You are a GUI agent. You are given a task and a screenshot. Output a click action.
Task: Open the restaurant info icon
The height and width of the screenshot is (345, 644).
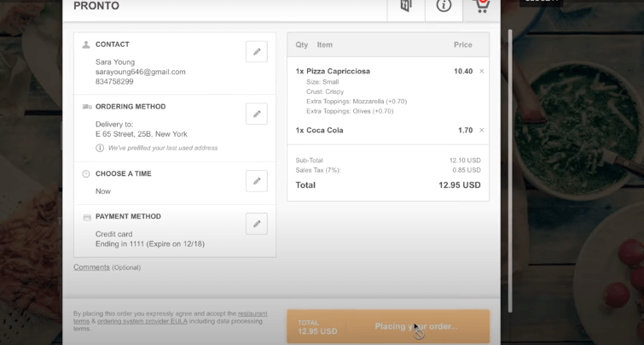(444, 6)
